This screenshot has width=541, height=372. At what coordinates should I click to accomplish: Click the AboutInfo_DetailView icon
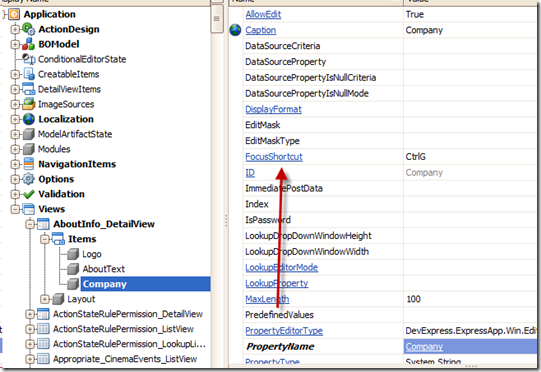(x=43, y=224)
